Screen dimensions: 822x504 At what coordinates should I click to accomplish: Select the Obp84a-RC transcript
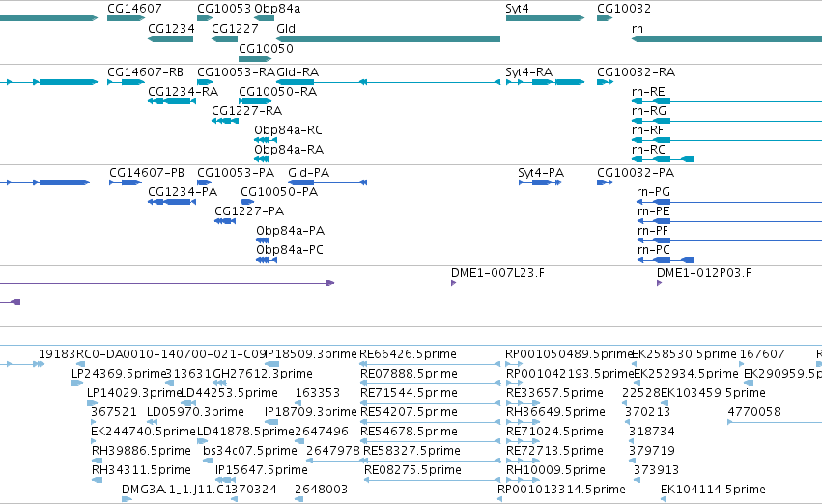(x=266, y=140)
